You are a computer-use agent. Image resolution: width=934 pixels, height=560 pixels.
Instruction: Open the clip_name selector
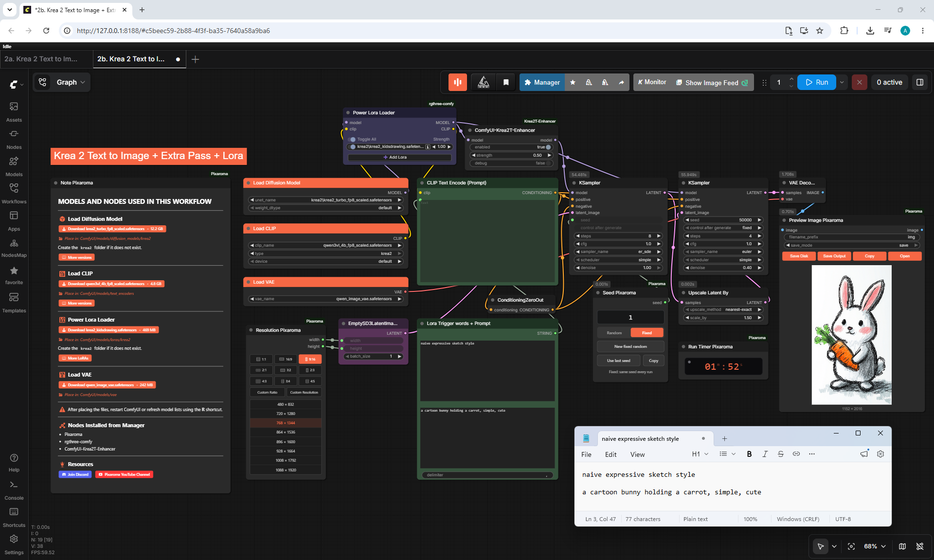point(325,245)
